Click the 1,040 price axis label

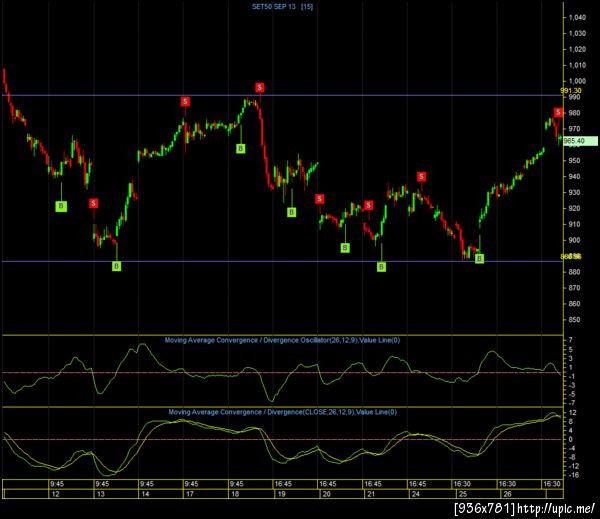point(577,17)
